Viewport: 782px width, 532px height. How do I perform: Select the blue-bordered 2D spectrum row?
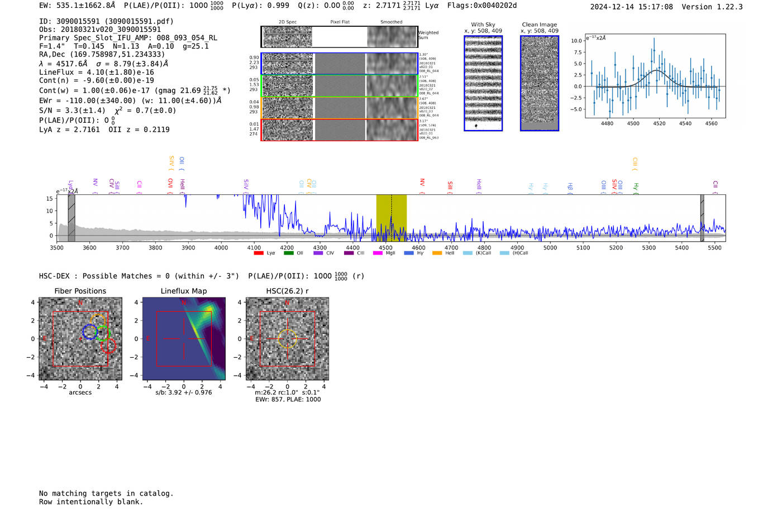tap(340, 64)
